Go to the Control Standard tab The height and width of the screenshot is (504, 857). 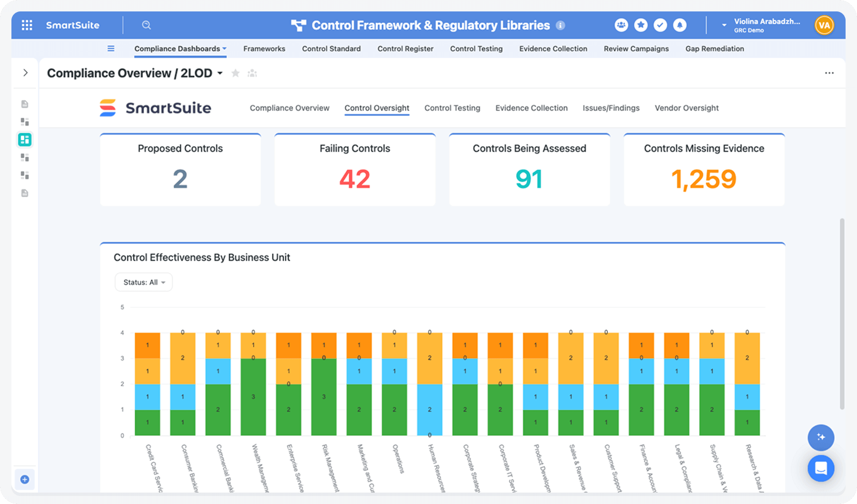pos(331,49)
